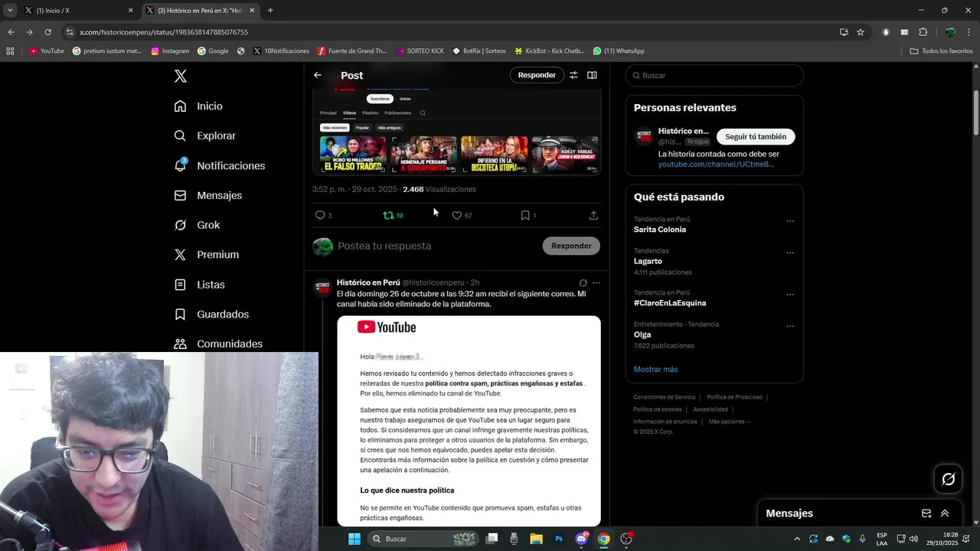The height and width of the screenshot is (551, 980).
Task: Open Comunidades in sidebar
Action: tap(218, 344)
